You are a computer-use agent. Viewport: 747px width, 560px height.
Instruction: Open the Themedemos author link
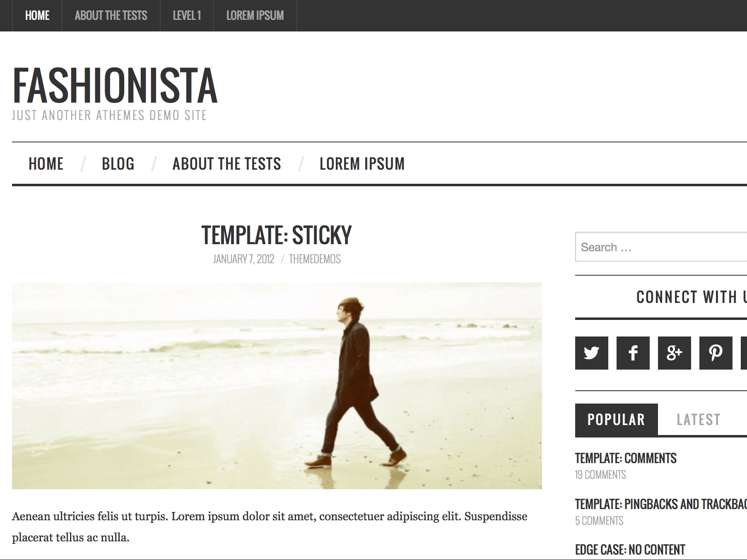315,259
